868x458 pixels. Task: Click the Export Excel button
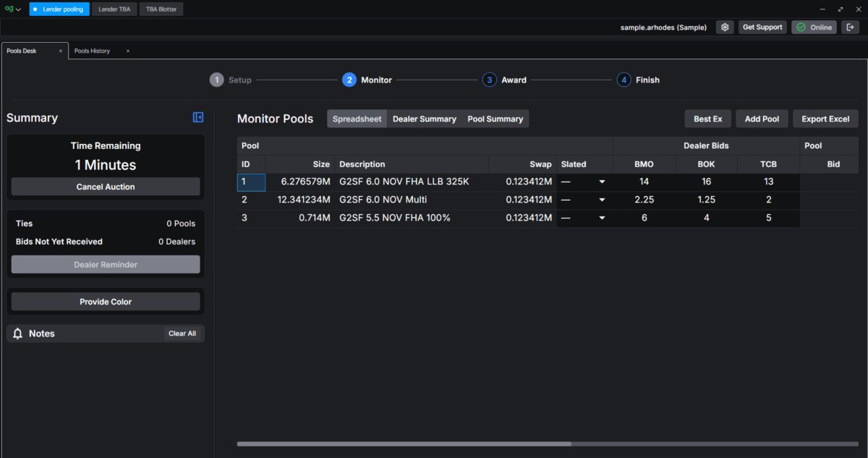(825, 119)
